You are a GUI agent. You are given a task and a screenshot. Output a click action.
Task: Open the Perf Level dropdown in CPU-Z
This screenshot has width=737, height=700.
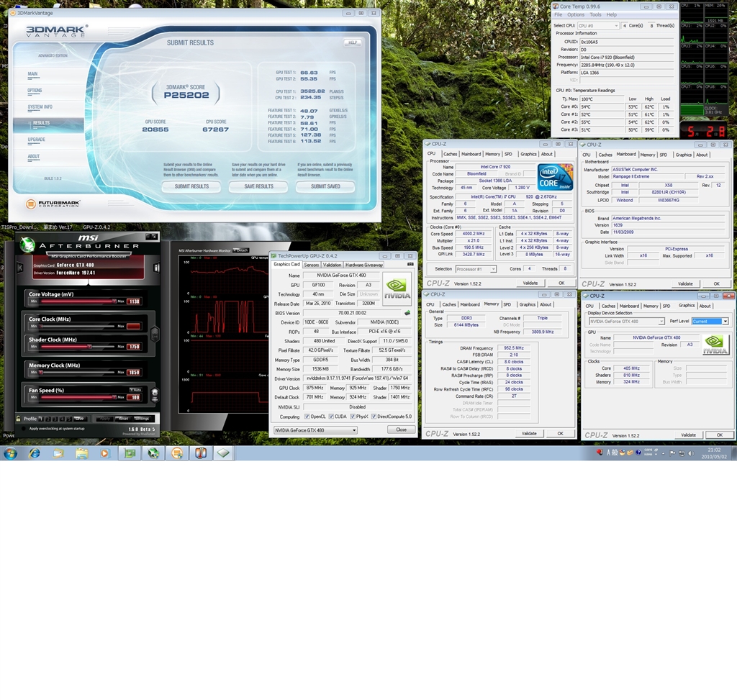(710, 322)
